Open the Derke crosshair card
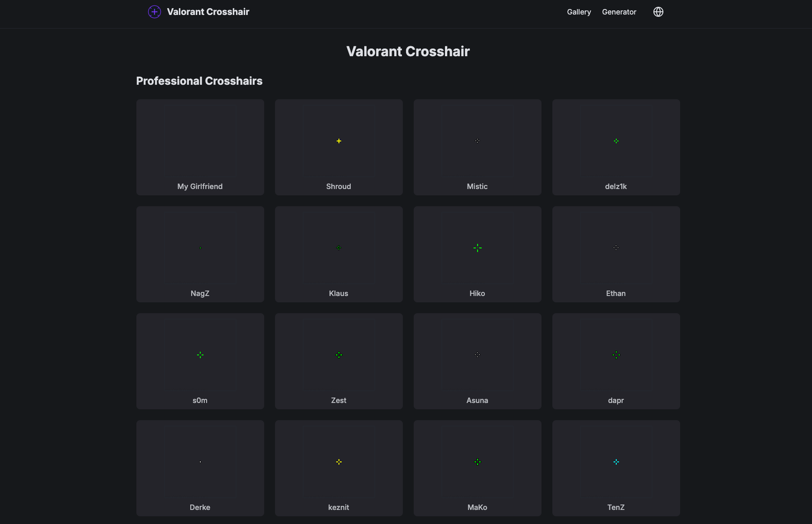This screenshot has width=812, height=524. [x=200, y=468]
